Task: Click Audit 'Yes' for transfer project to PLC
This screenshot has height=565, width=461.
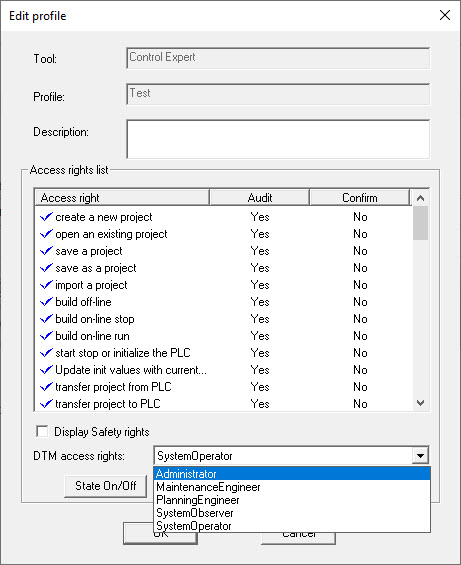Action: point(260,404)
